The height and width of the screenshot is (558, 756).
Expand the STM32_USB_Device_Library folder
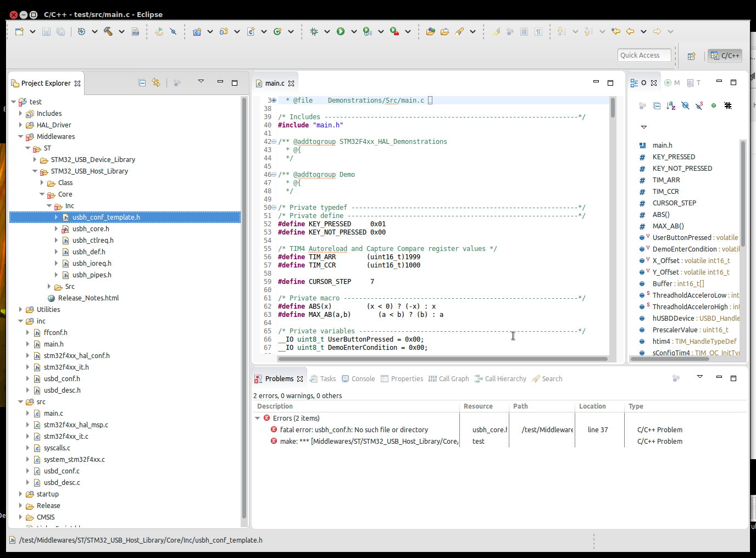click(x=35, y=160)
